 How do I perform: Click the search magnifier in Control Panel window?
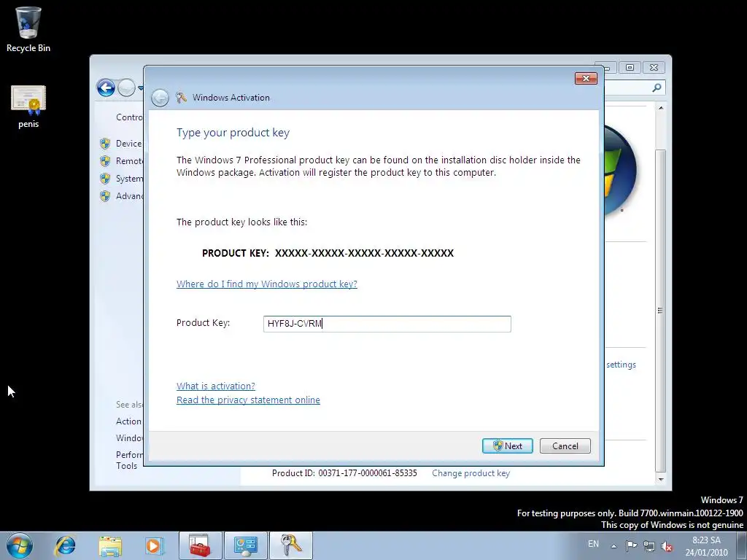pyautogui.click(x=657, y=87)
